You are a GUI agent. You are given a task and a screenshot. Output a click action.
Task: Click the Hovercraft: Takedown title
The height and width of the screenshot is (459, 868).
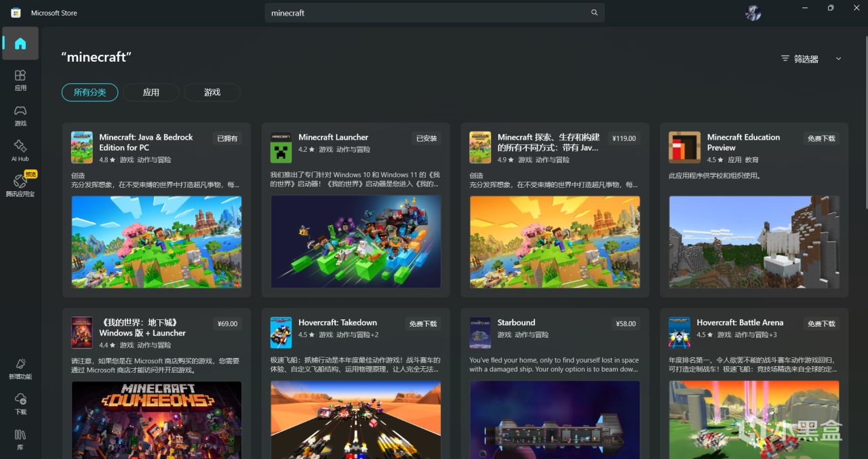pyautogui.click(x=338, y=323)
